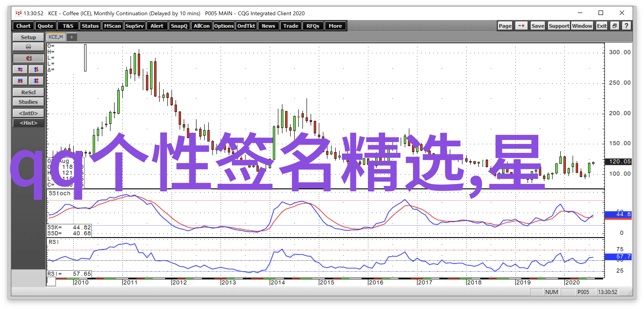The image size is (644, 309).
Task: Open the MScan toolbar item
Action: tap(112, 26)
